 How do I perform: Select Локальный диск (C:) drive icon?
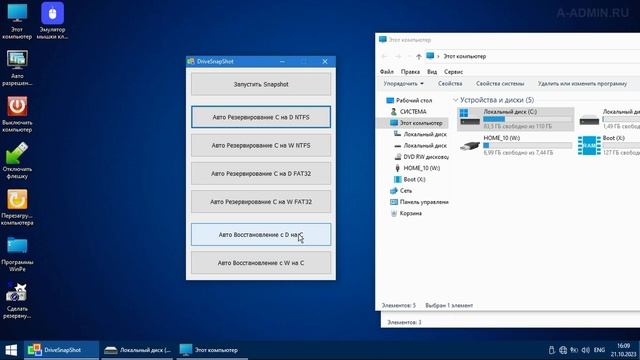(469, 118)
